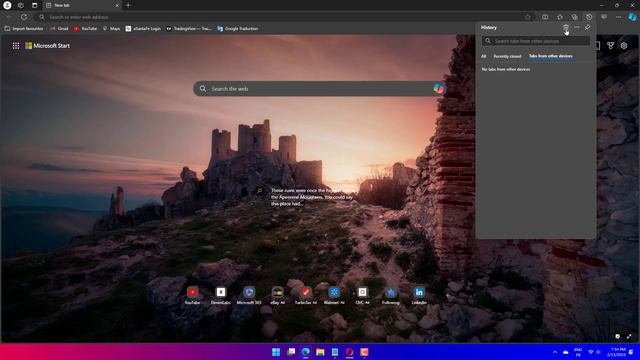Screen dimensions: 640x360
Task: Open more options in History panel
Action: (576, 27)
